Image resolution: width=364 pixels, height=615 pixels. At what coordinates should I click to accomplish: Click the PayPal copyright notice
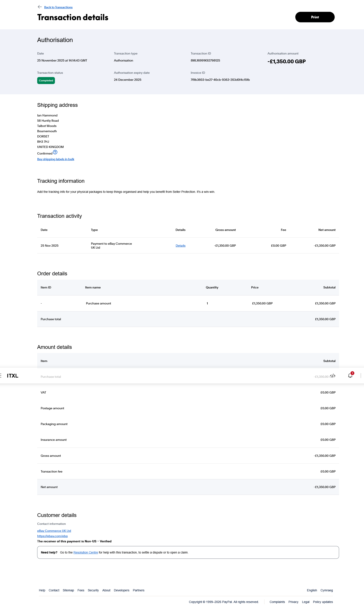tap(224, 602)
